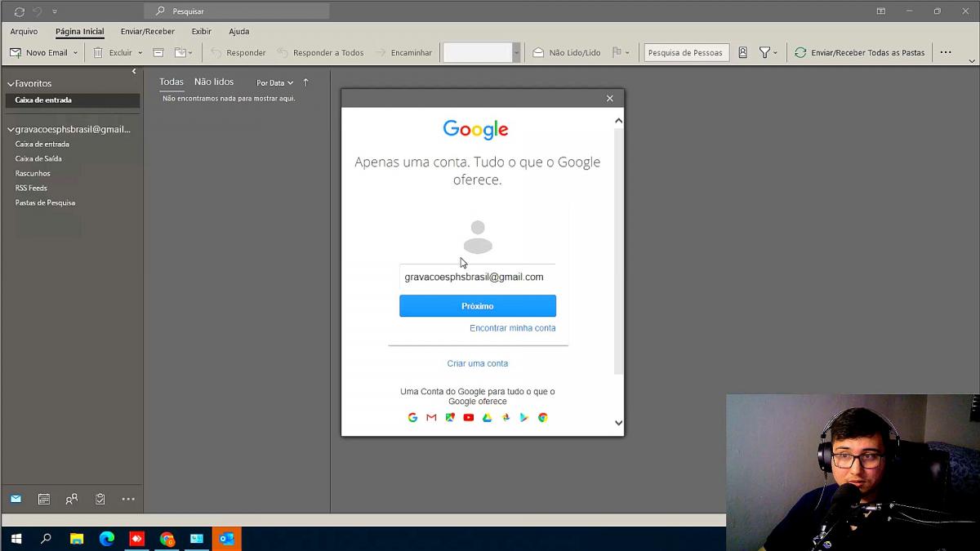The image size is (980, 551).
Task: Click Enviar/Receber Todas as Pastas
Action: coord(860,52)
